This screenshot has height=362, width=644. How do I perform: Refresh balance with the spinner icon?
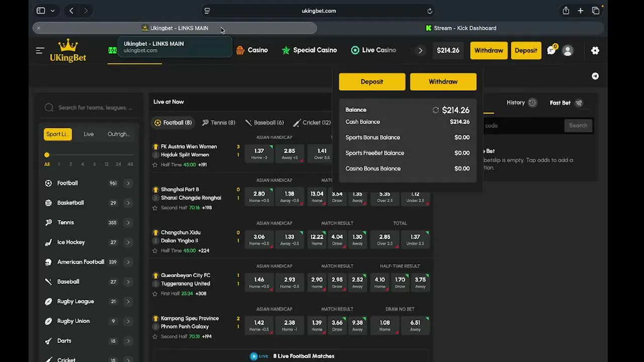436,110
